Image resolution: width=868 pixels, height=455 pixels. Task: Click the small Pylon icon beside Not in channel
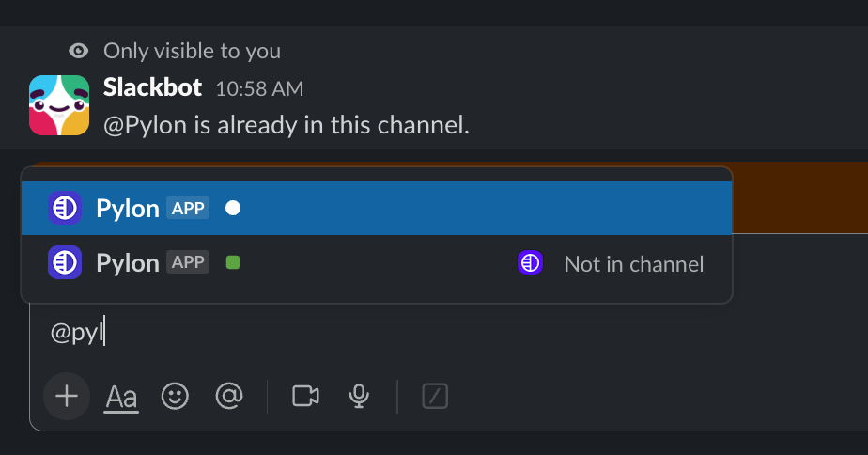(531, 263)
